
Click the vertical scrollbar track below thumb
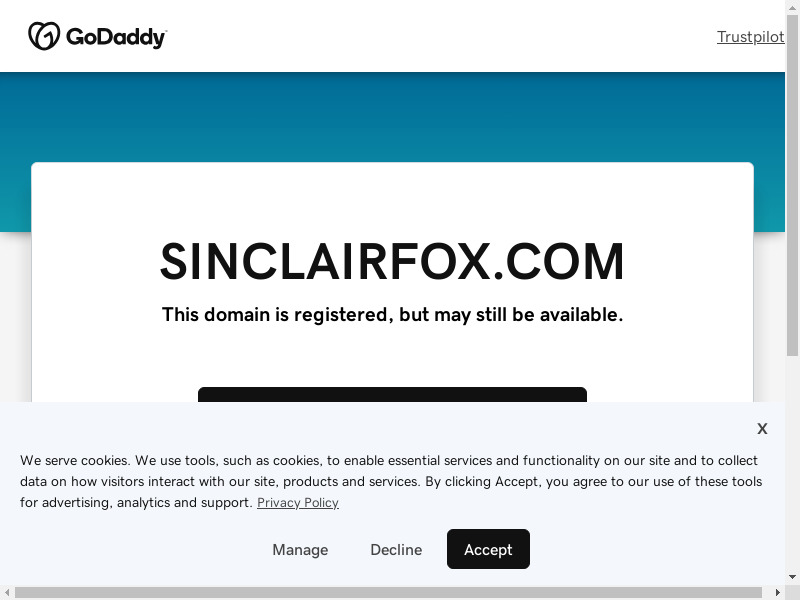pos(792,463)
